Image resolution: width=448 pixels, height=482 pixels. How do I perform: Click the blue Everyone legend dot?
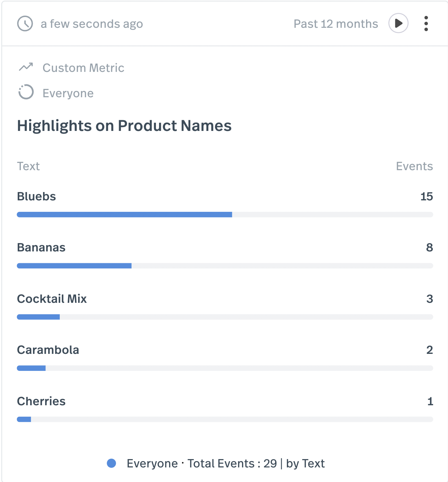coord(111,463)
